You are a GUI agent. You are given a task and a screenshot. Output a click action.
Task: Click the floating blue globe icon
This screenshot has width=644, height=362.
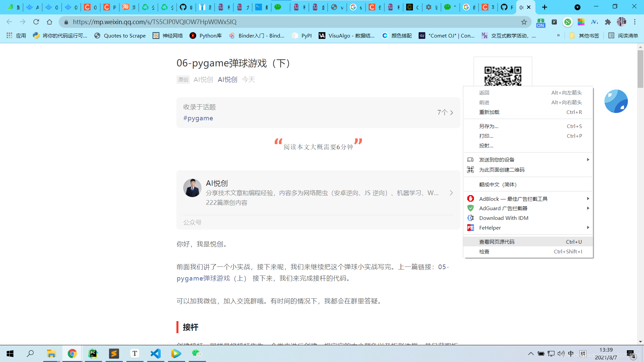[616, 101]
